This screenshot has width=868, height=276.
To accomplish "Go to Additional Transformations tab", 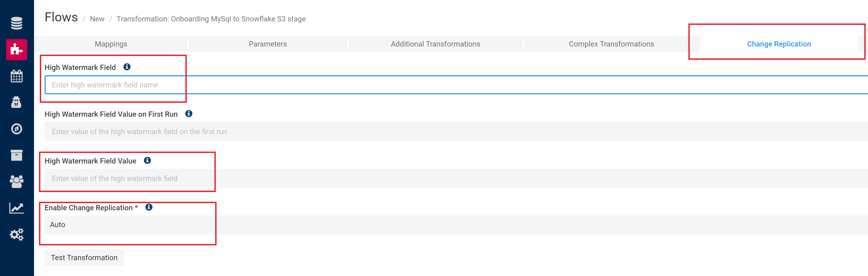I will [x=435, y=44].
